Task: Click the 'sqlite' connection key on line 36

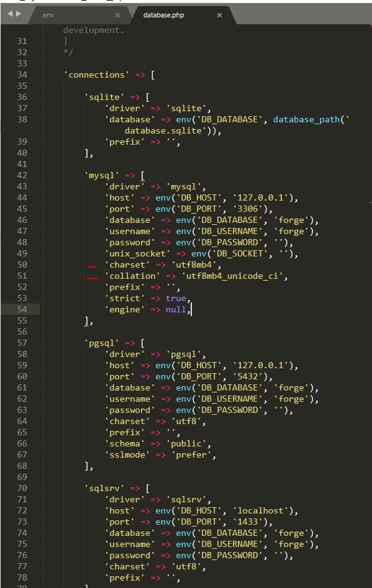Action: point(104,97)
